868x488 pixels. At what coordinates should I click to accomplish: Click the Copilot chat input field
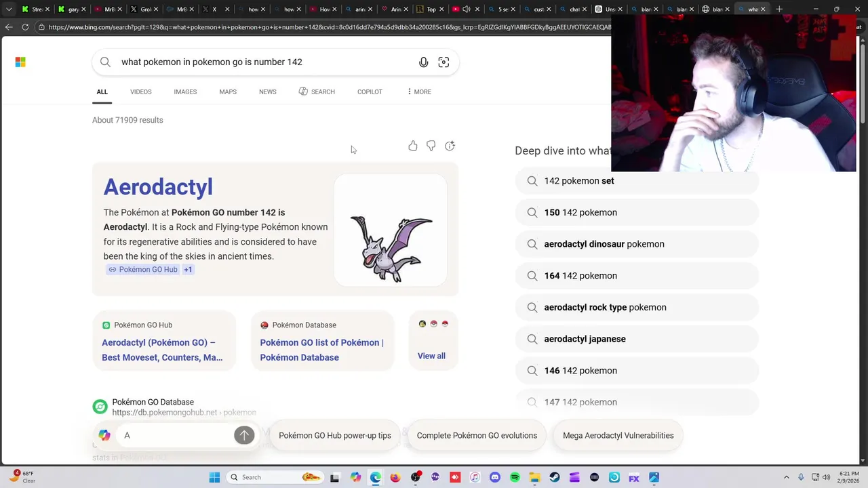(176, 435)
